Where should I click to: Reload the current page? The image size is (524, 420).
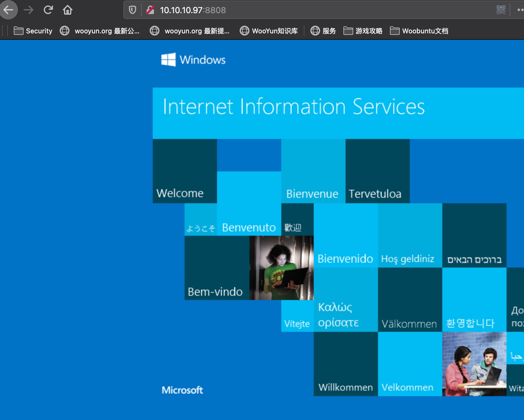click(48, 10)
